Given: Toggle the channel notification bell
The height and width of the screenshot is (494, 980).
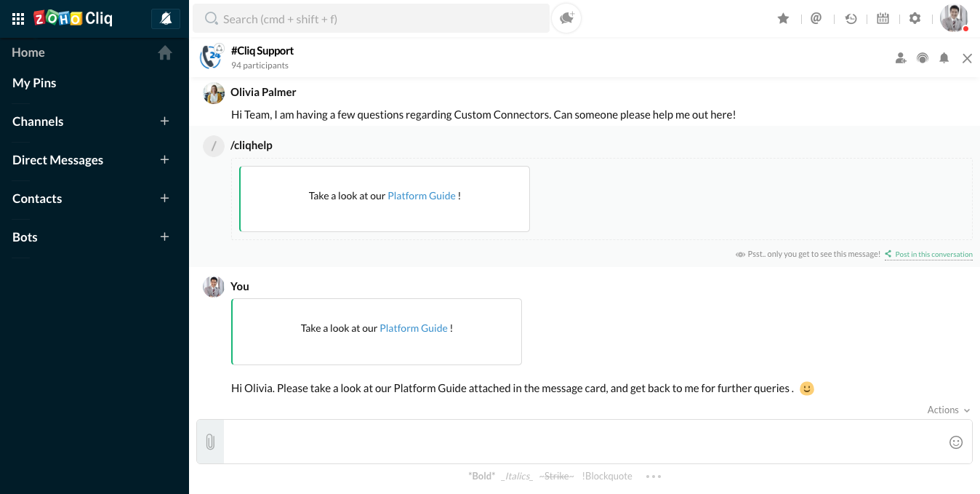Looking at the screenshot, I should click(944, 58).
